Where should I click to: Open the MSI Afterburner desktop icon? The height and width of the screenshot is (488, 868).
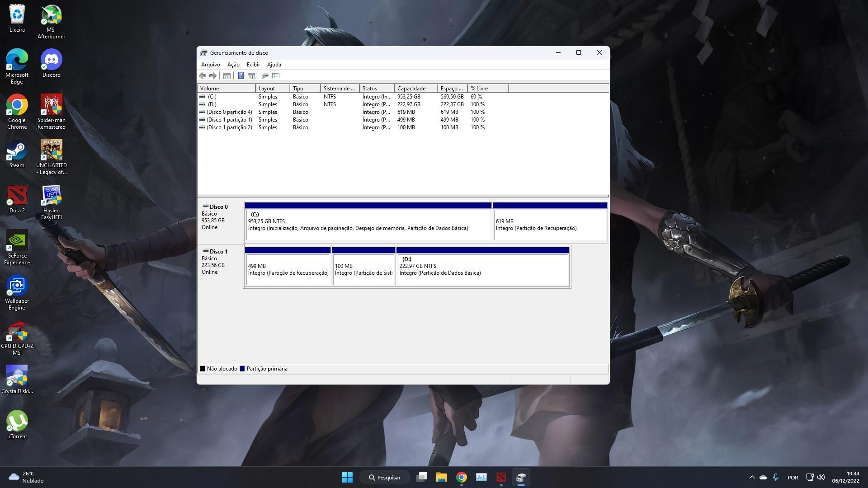[51, 22]
